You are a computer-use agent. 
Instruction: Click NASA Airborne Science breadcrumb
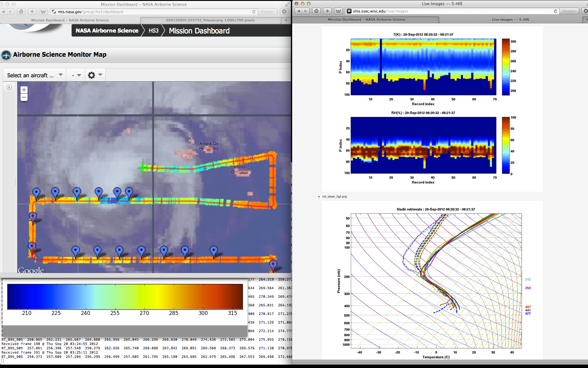(x=107, y=31)
